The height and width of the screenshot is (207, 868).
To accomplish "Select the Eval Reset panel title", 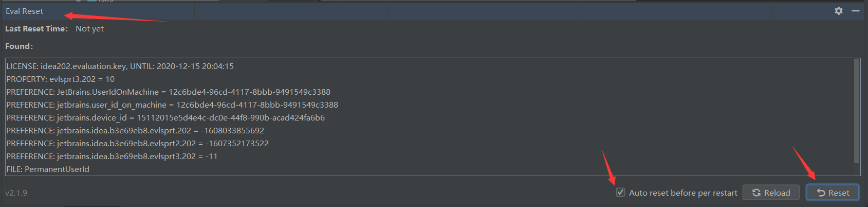I will (25, 11).
